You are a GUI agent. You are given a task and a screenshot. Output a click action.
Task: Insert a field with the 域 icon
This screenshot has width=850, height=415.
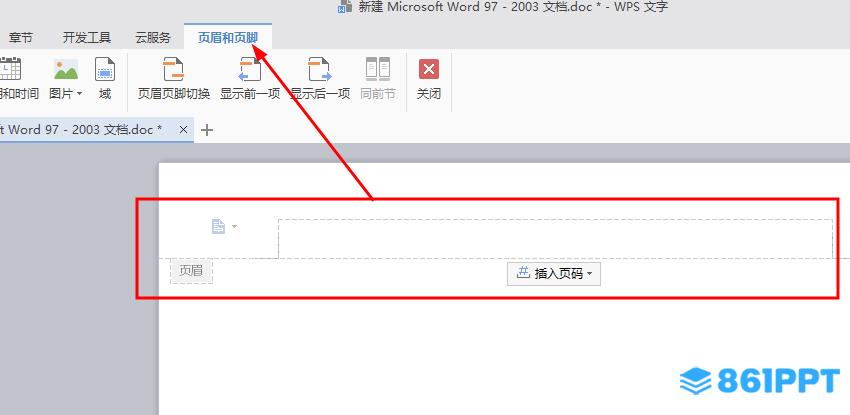(x=105, y=70)
